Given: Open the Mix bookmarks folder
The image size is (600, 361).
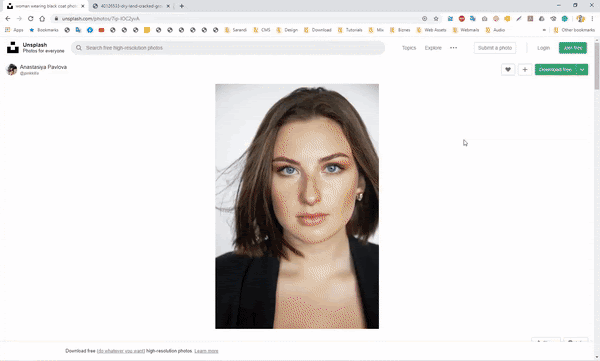Looking at the screenshot, I should point(376,30).
